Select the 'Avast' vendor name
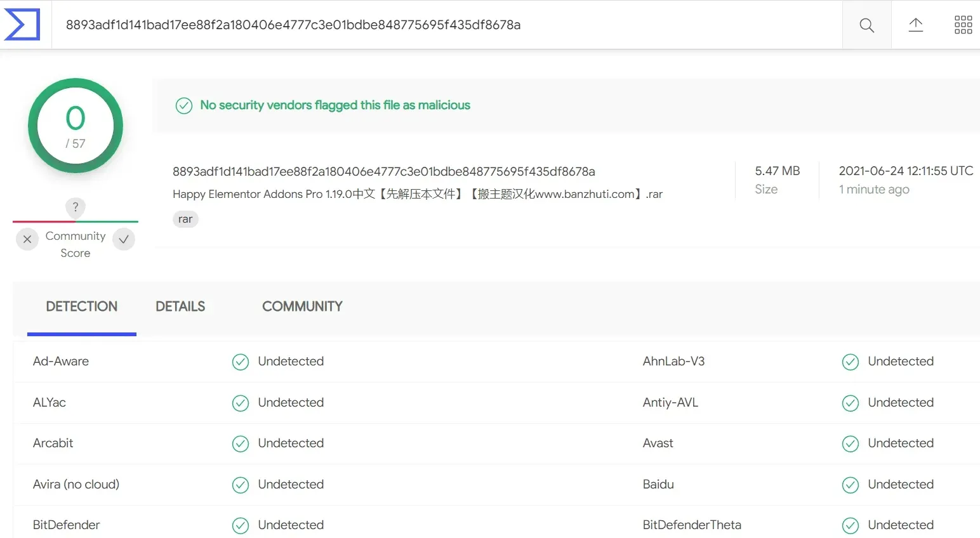 pos(658,443)
